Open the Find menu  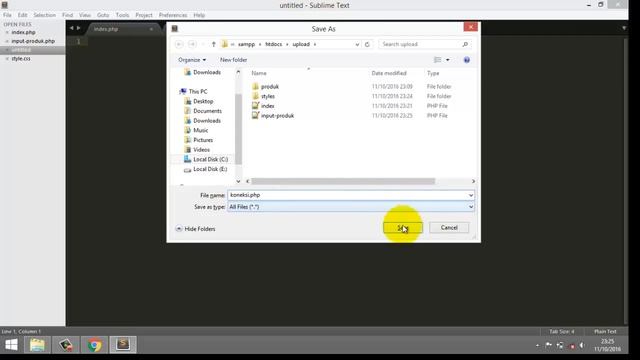68,15
